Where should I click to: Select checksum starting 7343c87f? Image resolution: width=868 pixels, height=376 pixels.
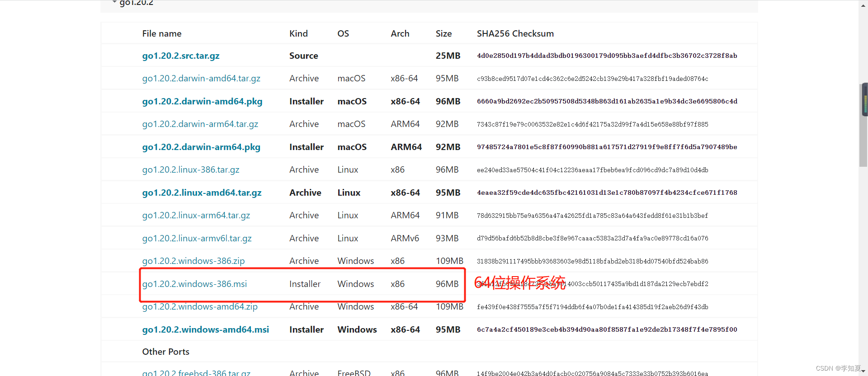pos(593,124)
